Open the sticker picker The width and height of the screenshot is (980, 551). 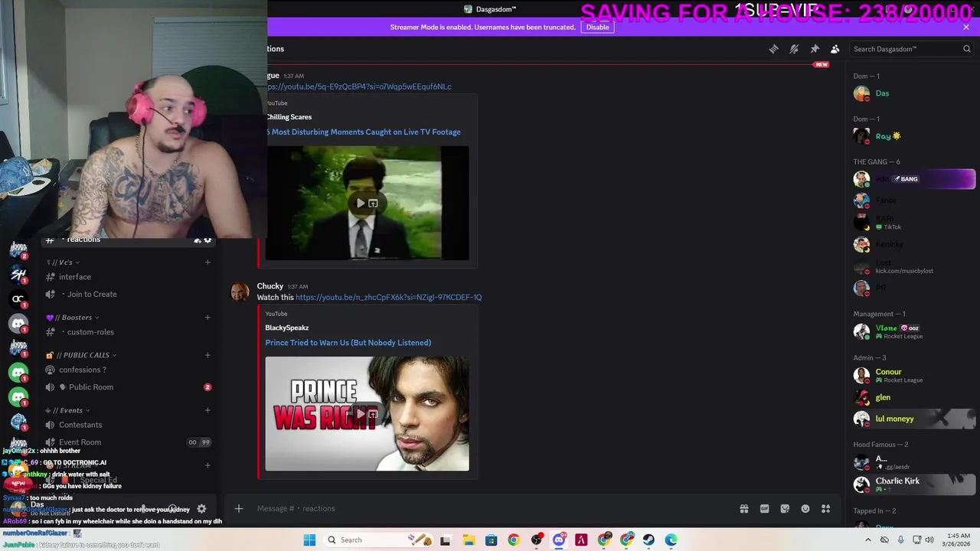pos(785,509)
